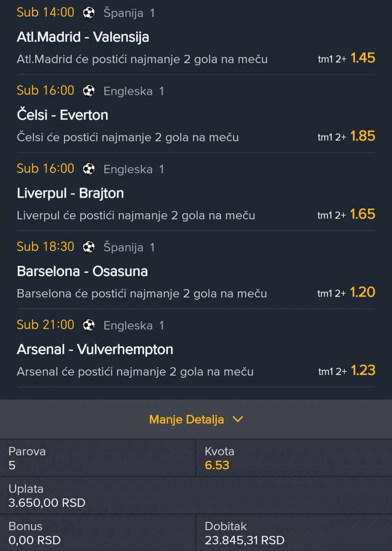Click the soccer ball icon for Atl.Madrid match
Screen dimensions: 392x551
[x=89, y=13]
